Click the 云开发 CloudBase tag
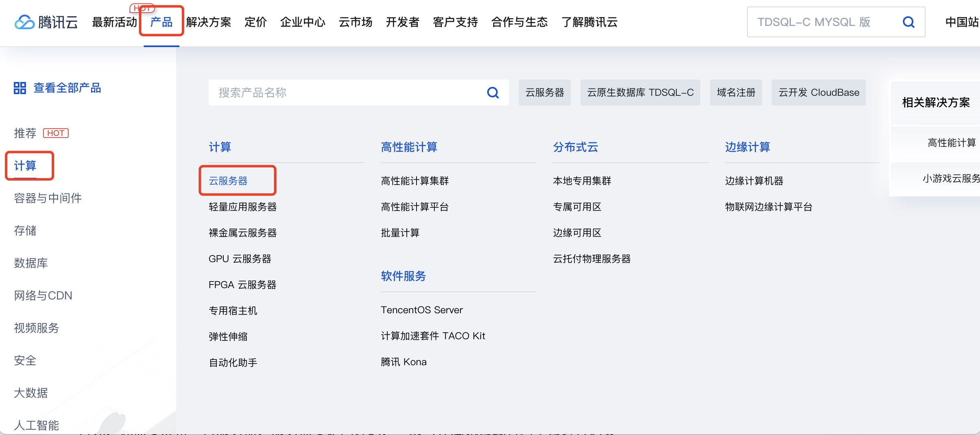The image size is (980, 435). [x=819, y=93]
